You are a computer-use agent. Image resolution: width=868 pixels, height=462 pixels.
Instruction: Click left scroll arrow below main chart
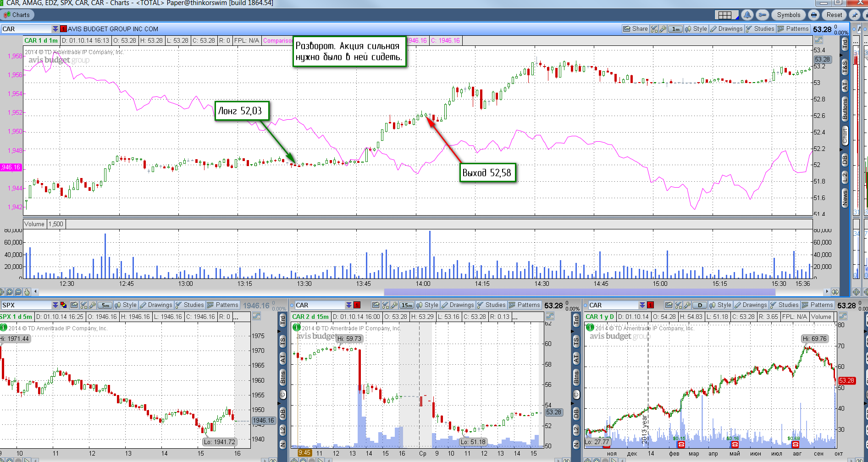(x=35, y=292)
